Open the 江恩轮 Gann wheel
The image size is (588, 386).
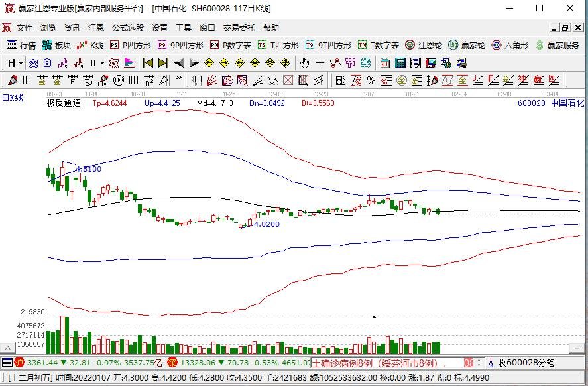(x=424, y=45)
